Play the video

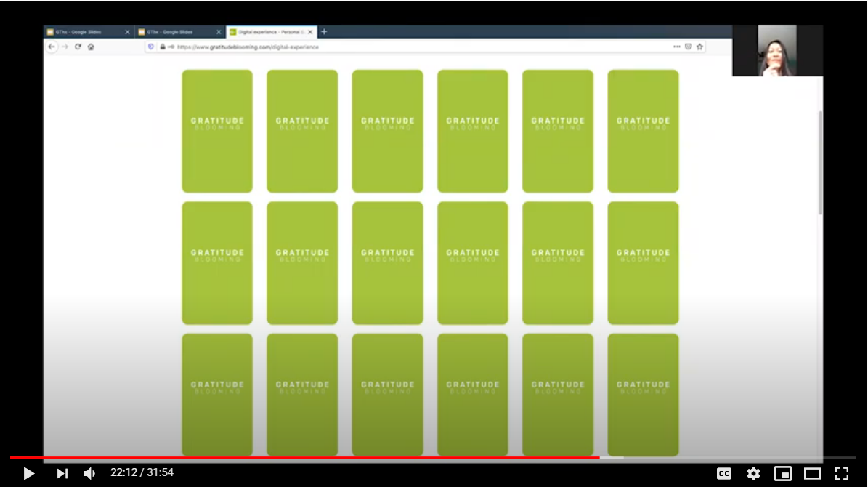[29, 473]
